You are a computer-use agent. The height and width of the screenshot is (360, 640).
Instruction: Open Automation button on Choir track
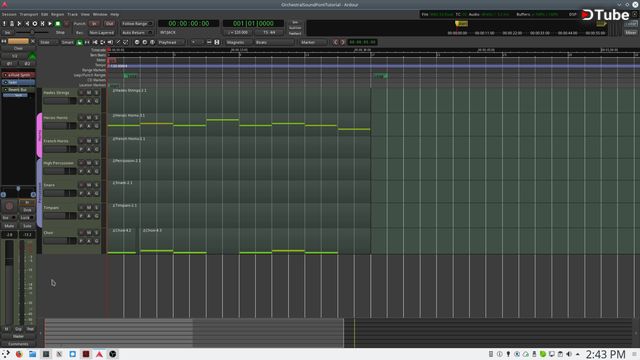point(89,241)
